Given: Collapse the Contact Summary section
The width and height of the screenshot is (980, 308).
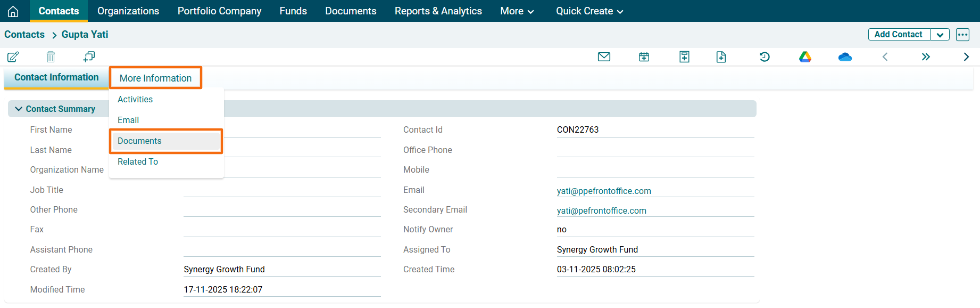Looking at the screenshot, I should click(x=19, y=109).
